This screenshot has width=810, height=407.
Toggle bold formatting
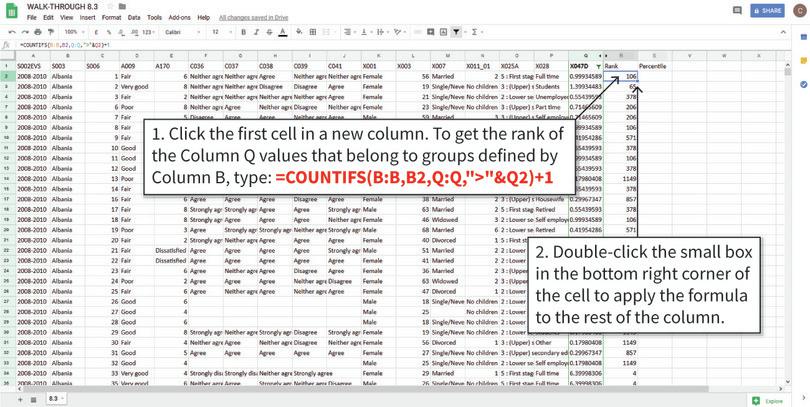tap(244, 32)
